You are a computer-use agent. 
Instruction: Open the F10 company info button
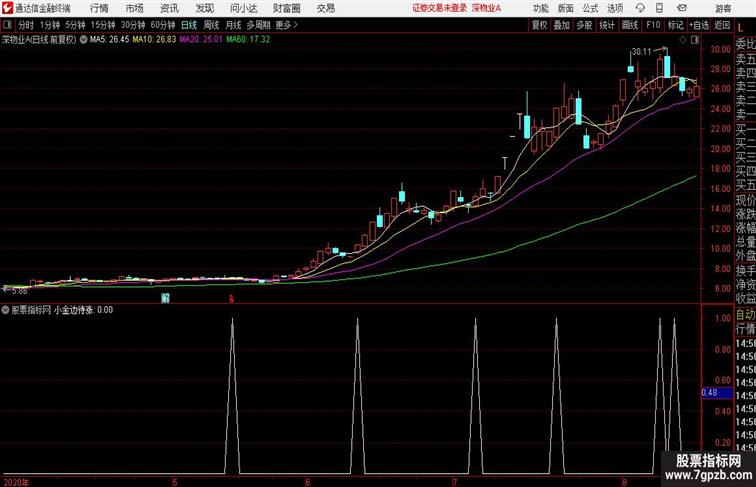pyautogui.click(x=653, y=25)
